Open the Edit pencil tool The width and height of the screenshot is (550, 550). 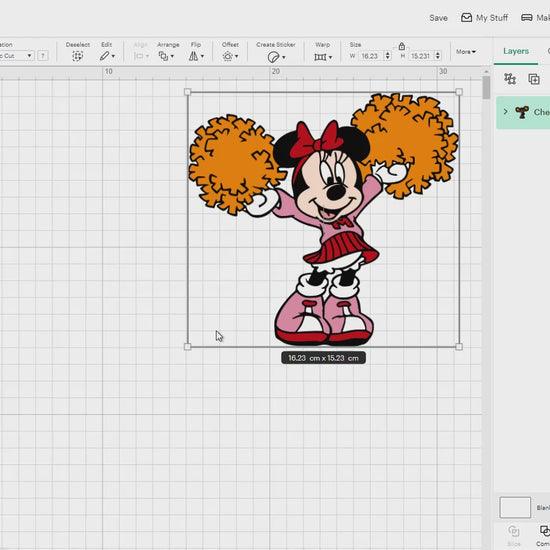click(x=105, y=56)
